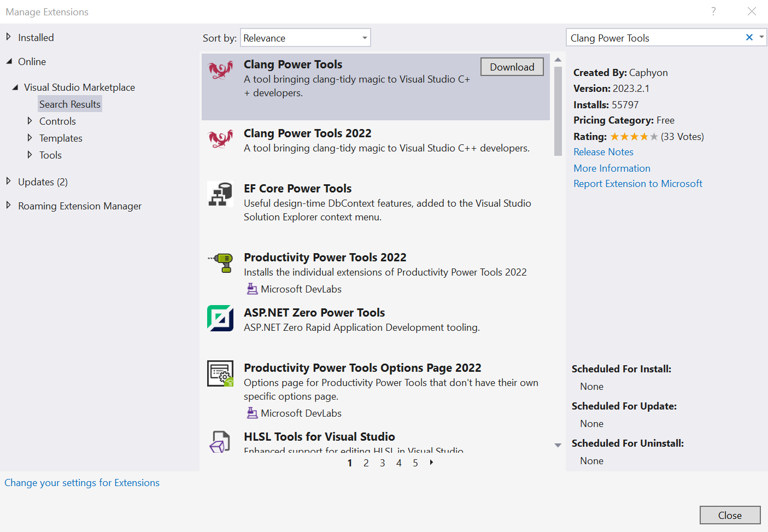
Task: Click the Pricing Category: Free text
Action: point(624,120)
